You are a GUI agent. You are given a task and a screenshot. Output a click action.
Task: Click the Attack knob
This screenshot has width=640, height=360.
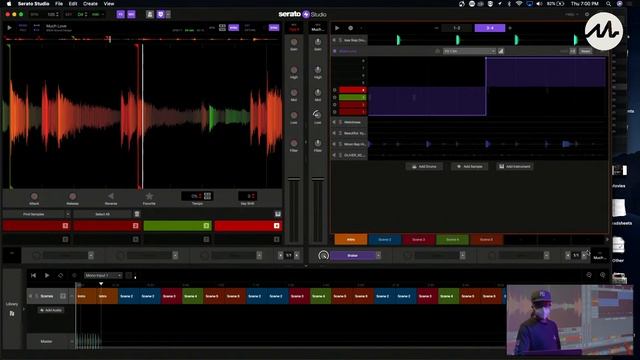(x=34, y=197)
